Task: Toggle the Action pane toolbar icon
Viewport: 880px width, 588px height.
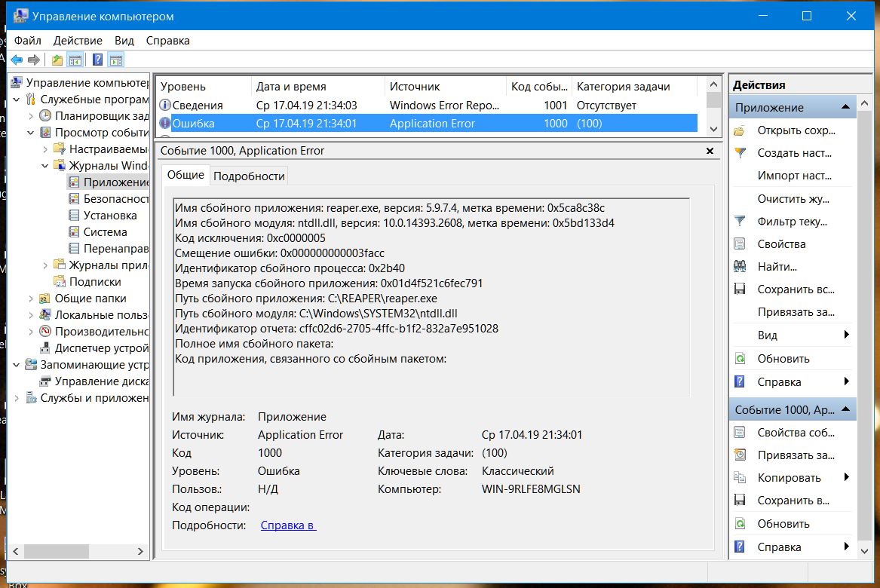Action: [116, 60]
